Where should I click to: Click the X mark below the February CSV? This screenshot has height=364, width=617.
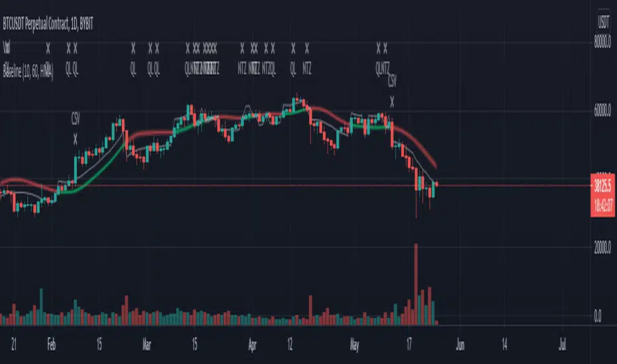point(75,138)
